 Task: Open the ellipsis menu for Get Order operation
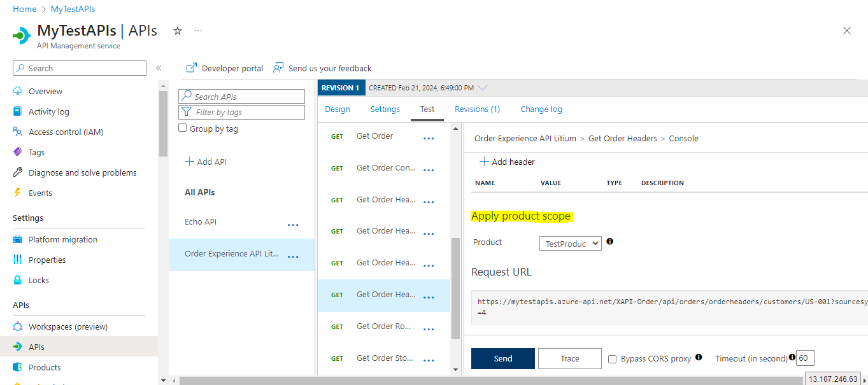(429, 139)
